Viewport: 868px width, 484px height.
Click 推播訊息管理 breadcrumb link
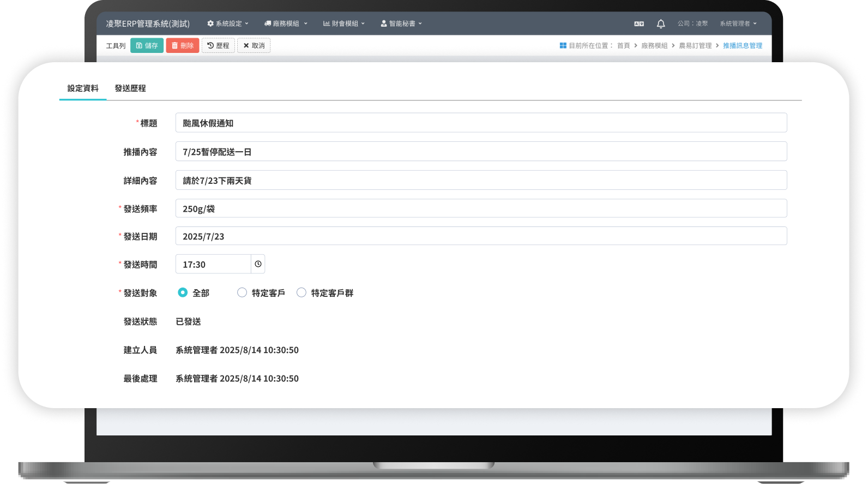click(x=743, y=46)
